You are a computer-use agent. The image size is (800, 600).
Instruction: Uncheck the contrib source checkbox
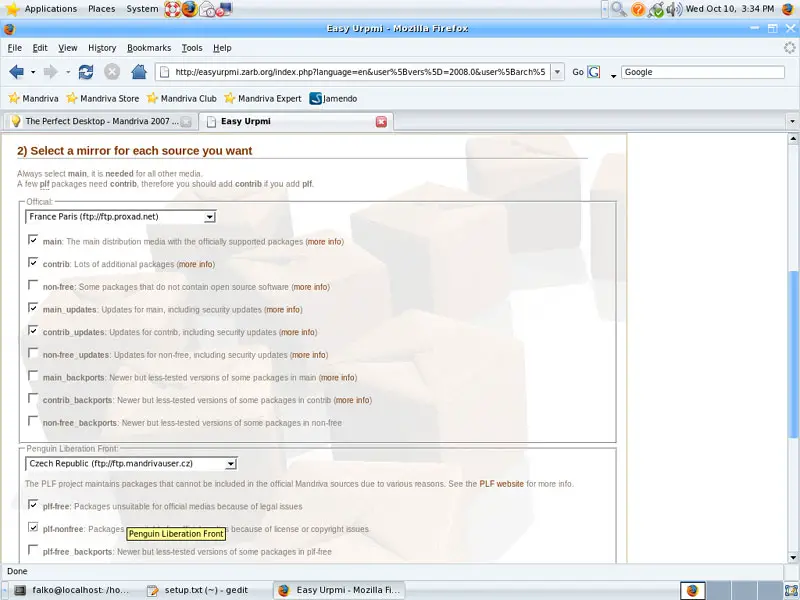tap(33, 262)
